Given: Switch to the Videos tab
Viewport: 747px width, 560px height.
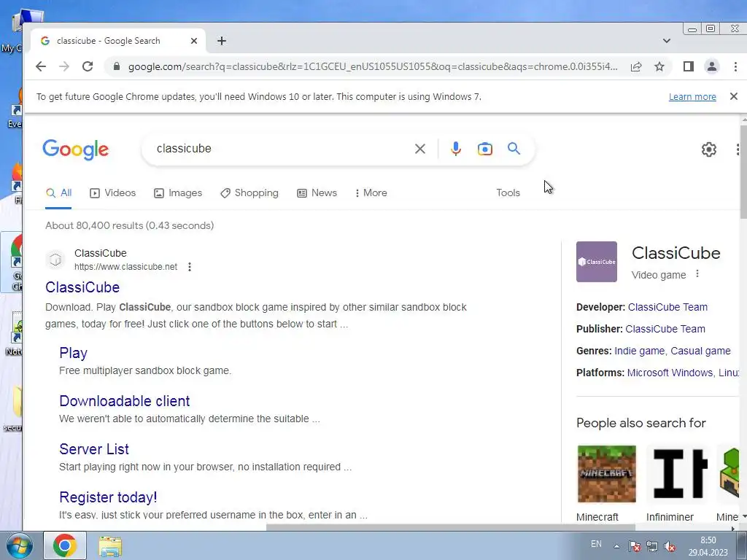Looking at the screenshot, I should [x=113, y=192].
